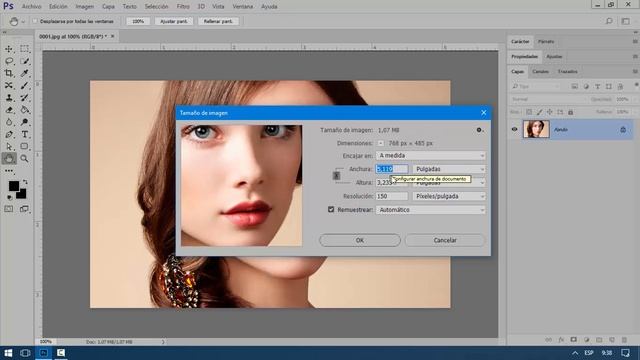Click the Cancelar button

[445, 240]
